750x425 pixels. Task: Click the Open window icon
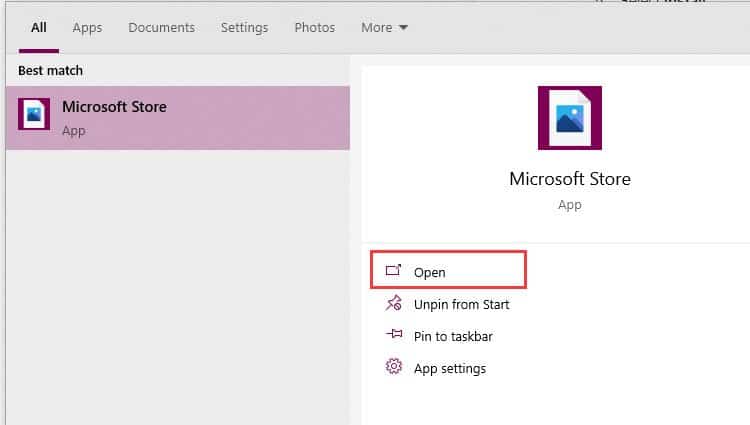[x=393, y=271]
